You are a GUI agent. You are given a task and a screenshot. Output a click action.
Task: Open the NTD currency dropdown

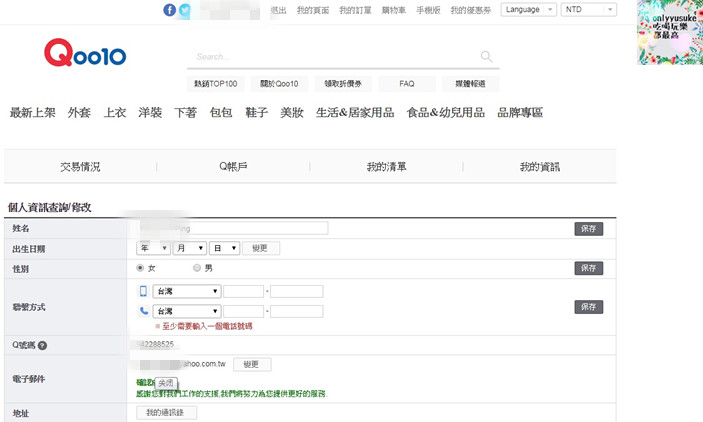click(589, 9)
